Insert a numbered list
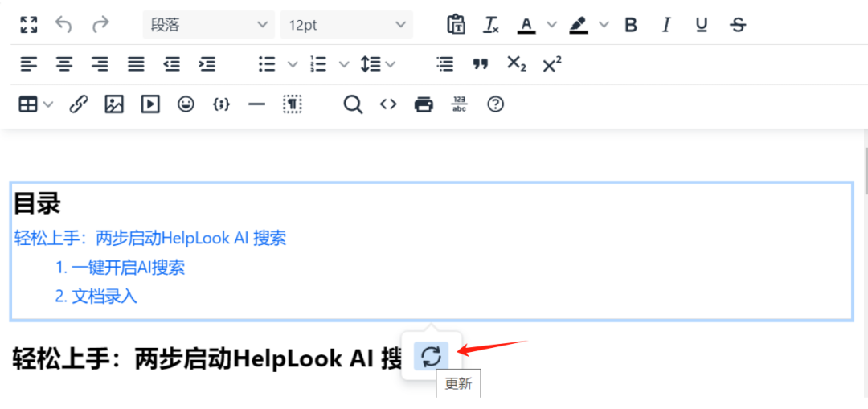The height and width of the screenshot is (409, 868). point(318,64)
